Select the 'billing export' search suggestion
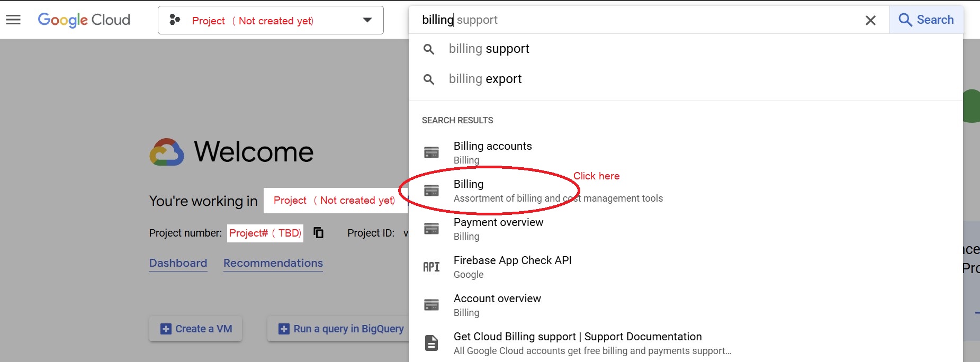Image resolution: width=980 pixels, height=362 pixels. (x=686, y=79)
